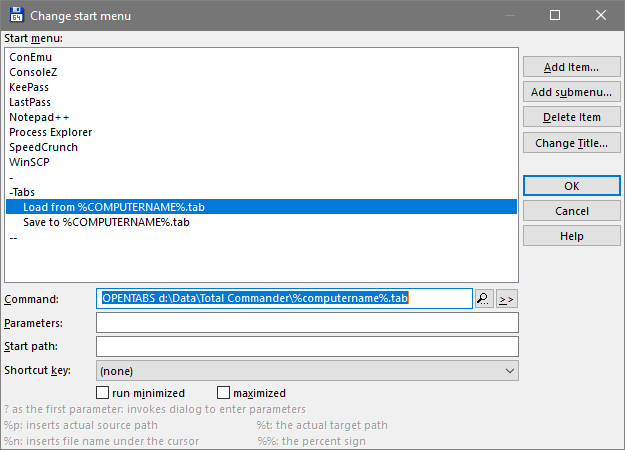The height and width of the screenshot is (450, 625).
Task: Open the Shortcut key dropdown
Action: pos(307,370)
